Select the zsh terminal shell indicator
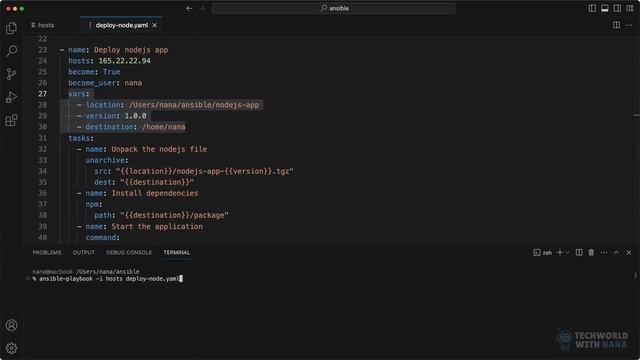The width and height of the screenshot is (640, 360). click(x=542, y=253)
